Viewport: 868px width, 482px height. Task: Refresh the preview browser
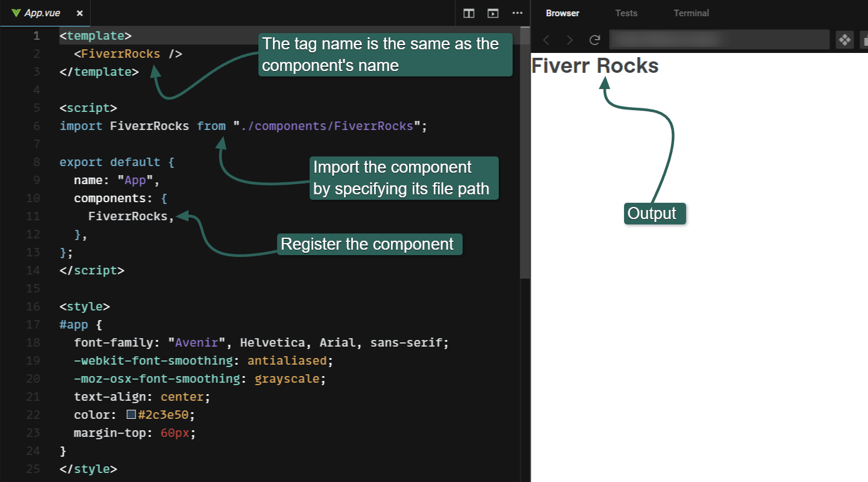595,40
